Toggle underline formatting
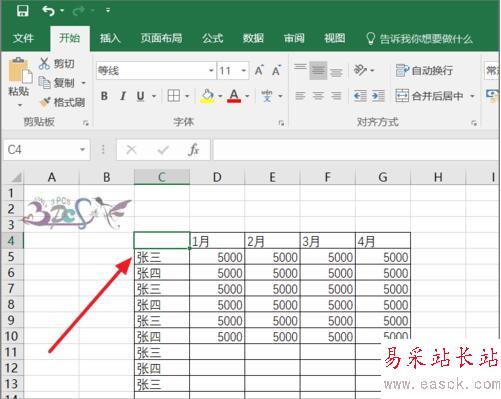Viewport: 501px width, 399px height. pyautogui.click(x=141, y=96)
